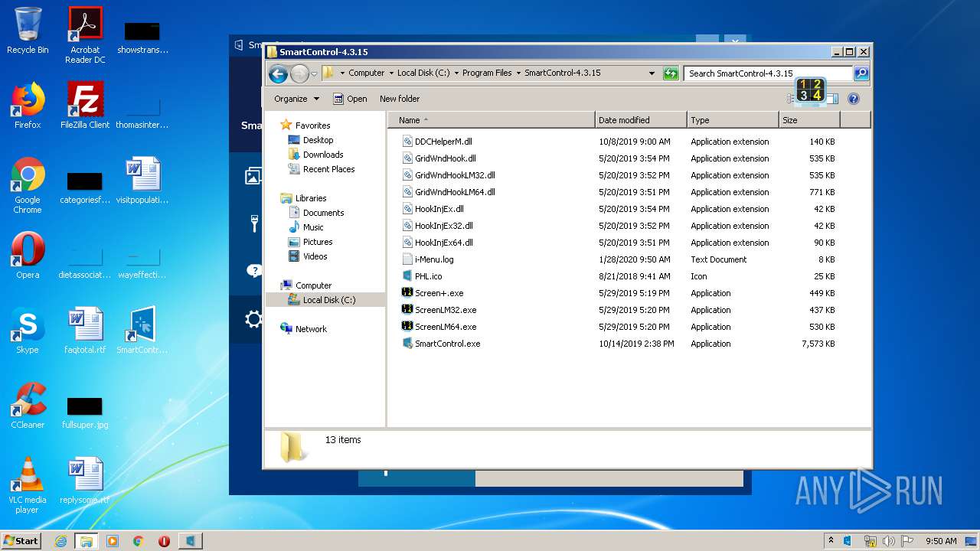Viewport: 980px width, 551px height.
Task: Sort files by Type column header
Action: (733, 120)
